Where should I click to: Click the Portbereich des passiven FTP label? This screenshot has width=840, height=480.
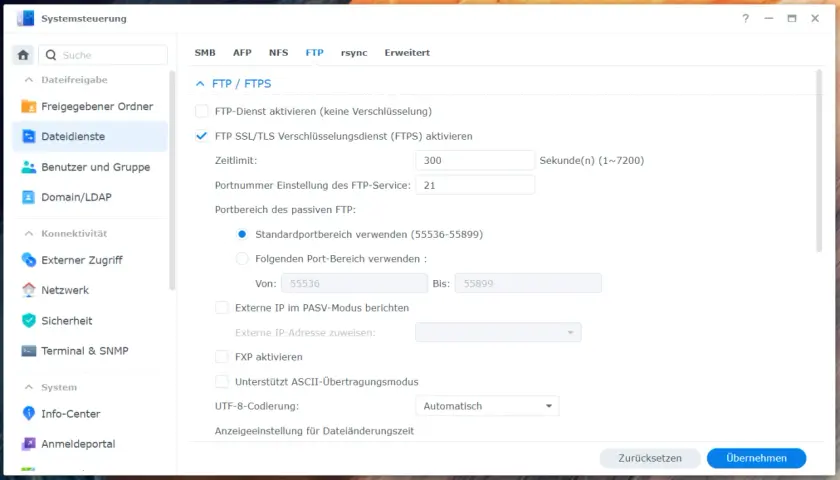(x=286, y=209)
